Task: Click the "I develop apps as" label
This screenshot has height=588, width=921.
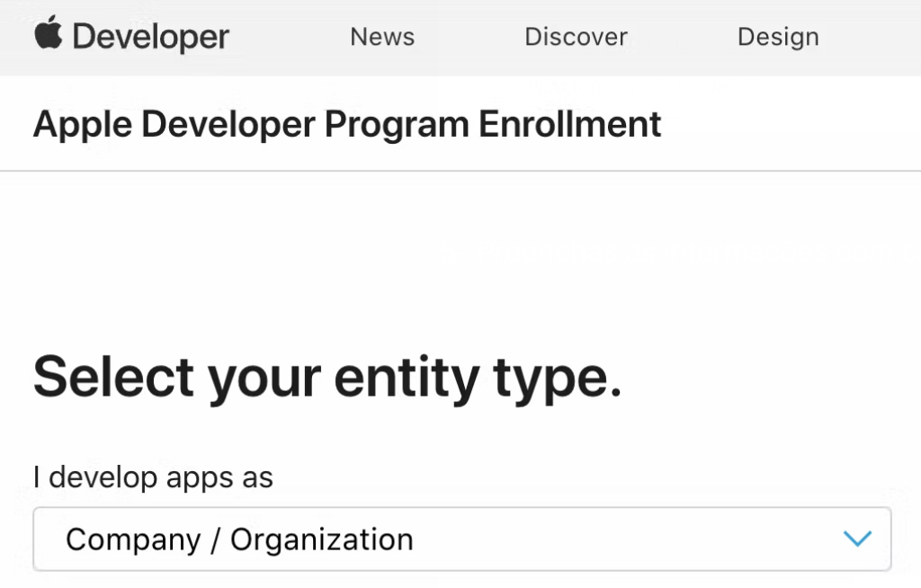Action: [153, 477]
